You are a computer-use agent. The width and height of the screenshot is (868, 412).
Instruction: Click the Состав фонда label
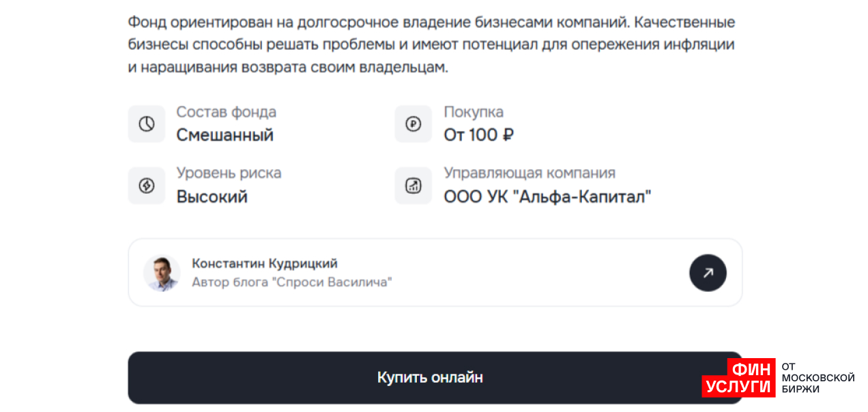point(227,112)
